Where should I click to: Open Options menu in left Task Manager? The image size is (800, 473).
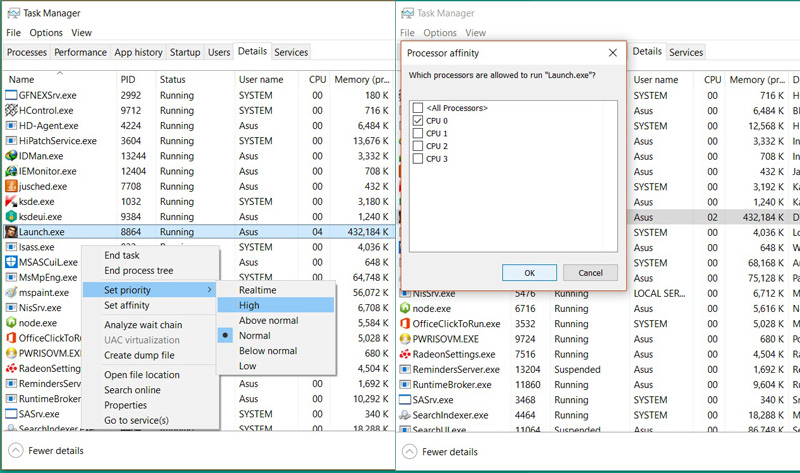point(46,33)
